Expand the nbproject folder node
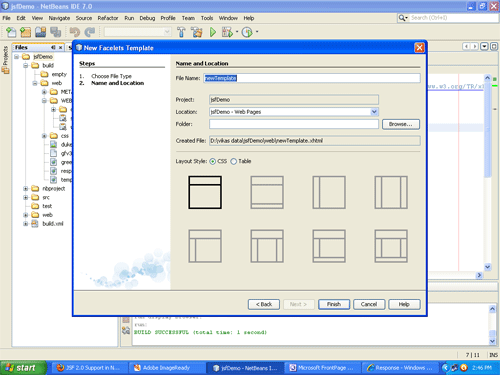 26,189
